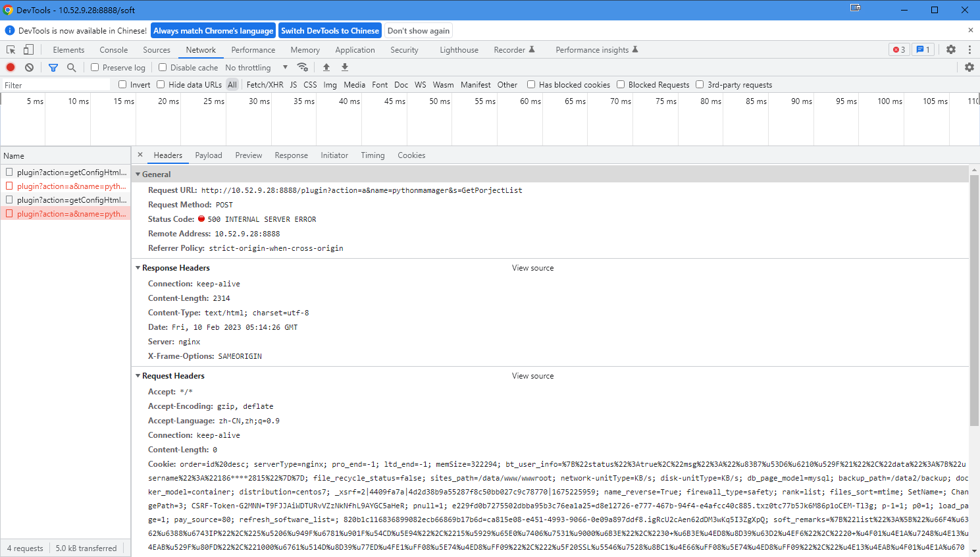980x557 pixels.
Task: Click Always match Chrome's language button
Action: pyautogui.click(x=214, y=31)
